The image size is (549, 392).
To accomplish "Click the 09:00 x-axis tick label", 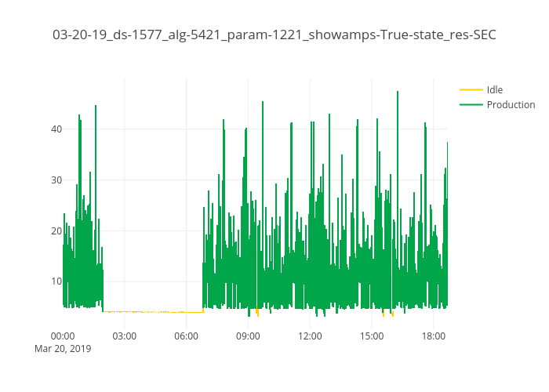I will 248,336.
